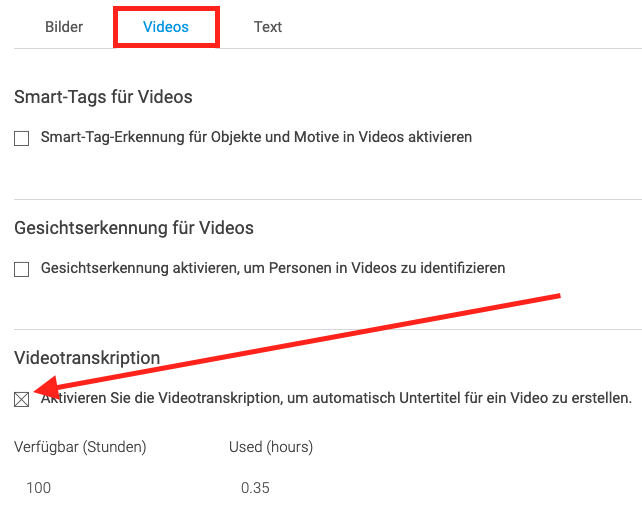The height and width of the screenshot is (518, 642).
Task: Select the Gesichtserkennung für Videos heading
Action: [134, 228]
